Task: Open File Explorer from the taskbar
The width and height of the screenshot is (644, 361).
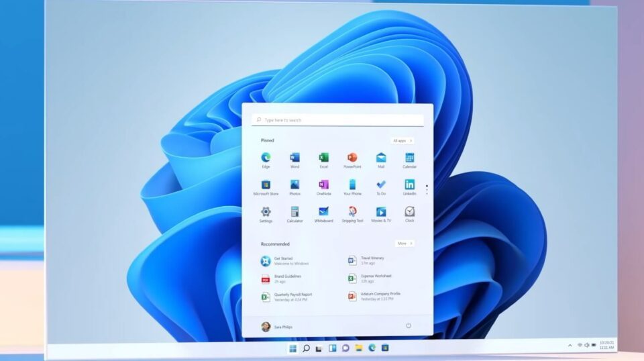Action: pyautogui.click(x=358, y=348)
